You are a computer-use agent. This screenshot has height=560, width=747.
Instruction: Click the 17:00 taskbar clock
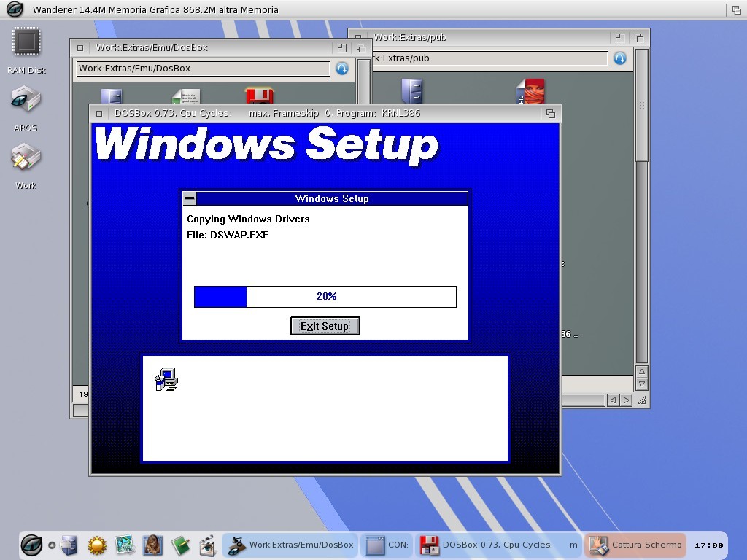[x=709, y=545]
